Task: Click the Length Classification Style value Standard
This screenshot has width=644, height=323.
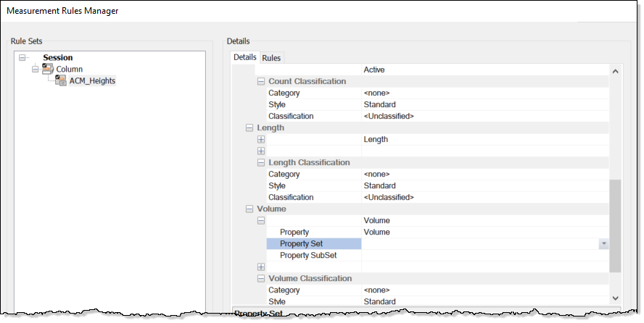Action: tap(379, 185)
